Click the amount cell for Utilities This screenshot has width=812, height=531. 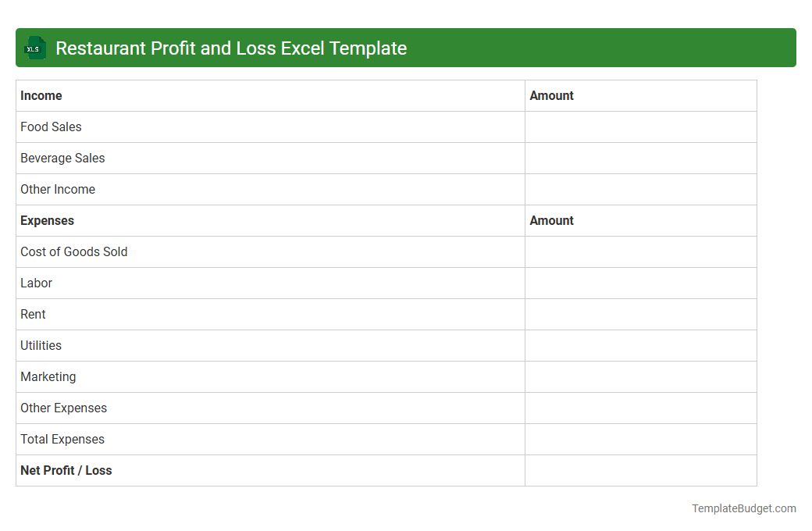pos(640,345)
